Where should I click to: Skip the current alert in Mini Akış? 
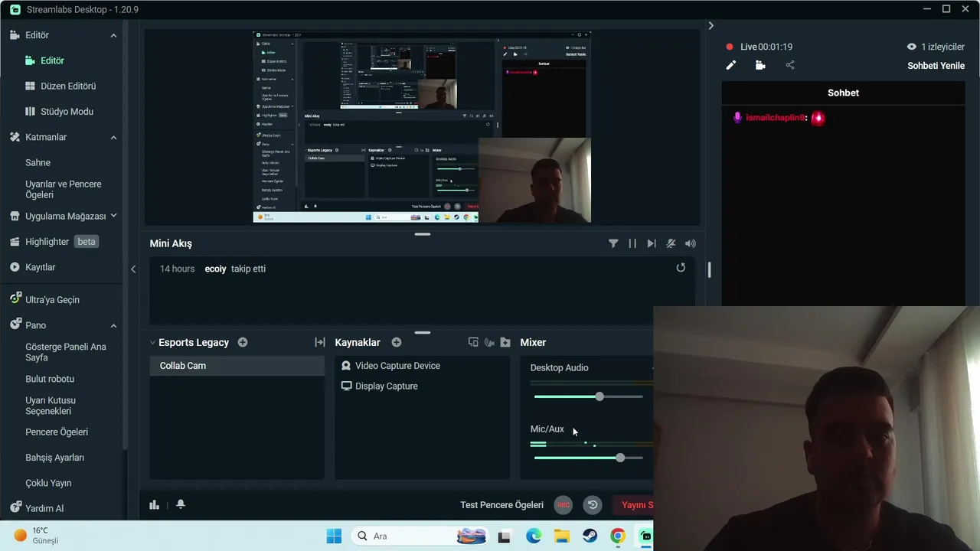click(x=652, y=243)
